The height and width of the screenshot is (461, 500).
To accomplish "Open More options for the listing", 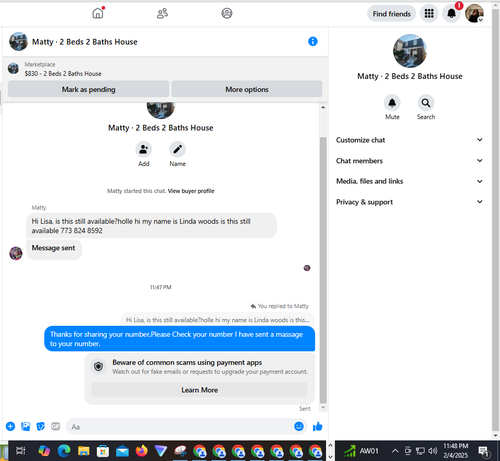I will coord(247,89).
